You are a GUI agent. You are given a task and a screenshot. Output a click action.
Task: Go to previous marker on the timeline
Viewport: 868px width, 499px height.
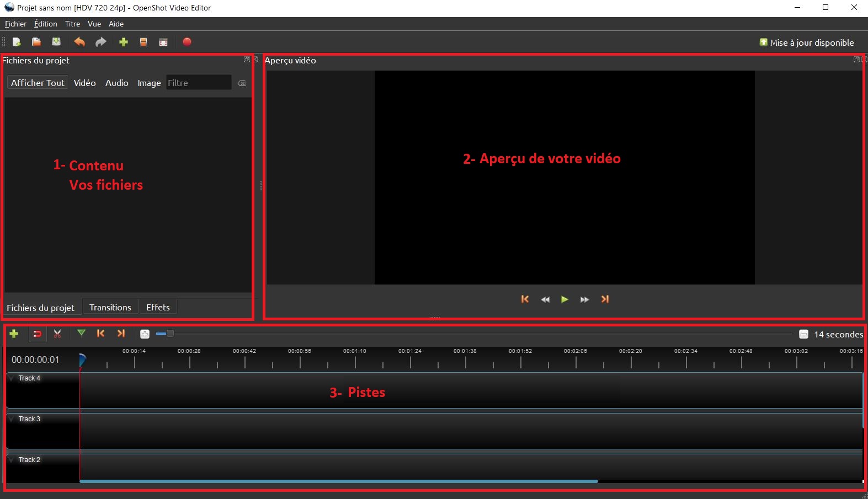100,333
